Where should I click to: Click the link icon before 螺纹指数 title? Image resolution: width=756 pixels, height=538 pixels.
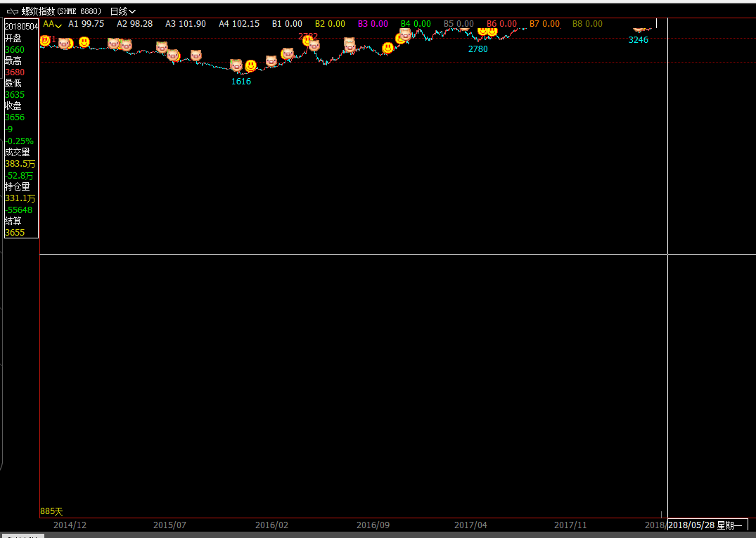[x=13, y=11]
